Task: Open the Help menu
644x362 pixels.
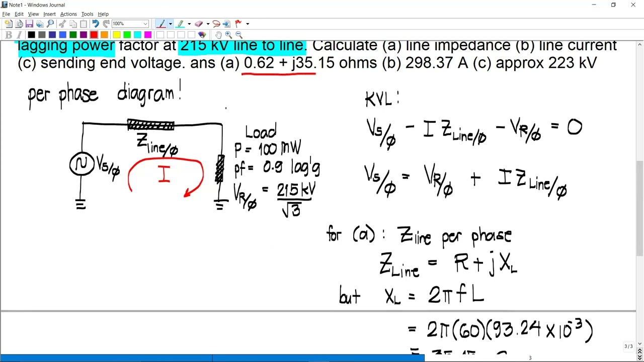Action: pos(103,14)
